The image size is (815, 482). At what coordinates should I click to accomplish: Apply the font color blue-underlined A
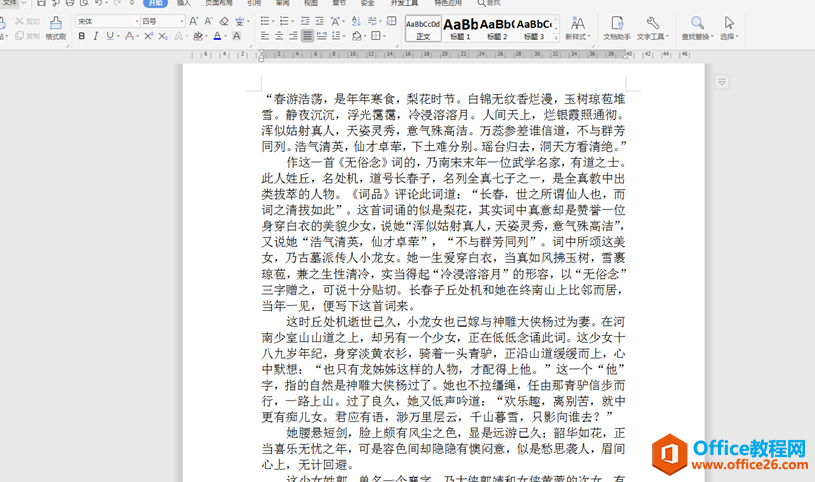click(x=217, y=36)
